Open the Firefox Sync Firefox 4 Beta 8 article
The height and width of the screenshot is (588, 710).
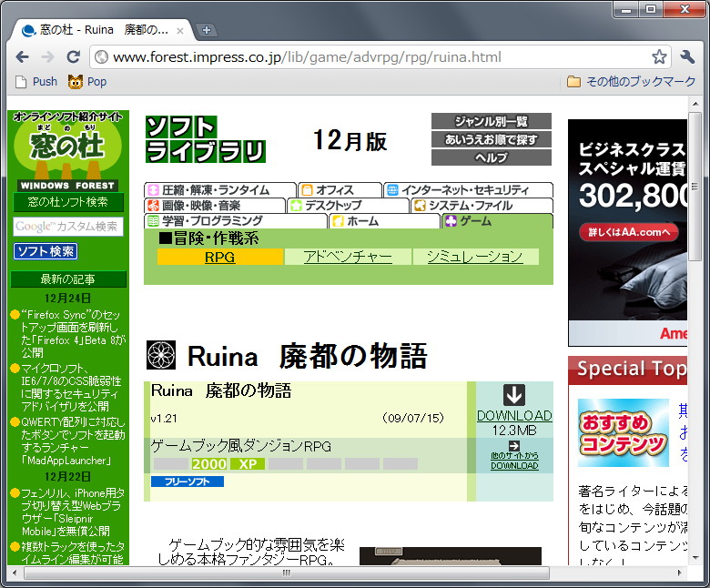pos(73,334)
